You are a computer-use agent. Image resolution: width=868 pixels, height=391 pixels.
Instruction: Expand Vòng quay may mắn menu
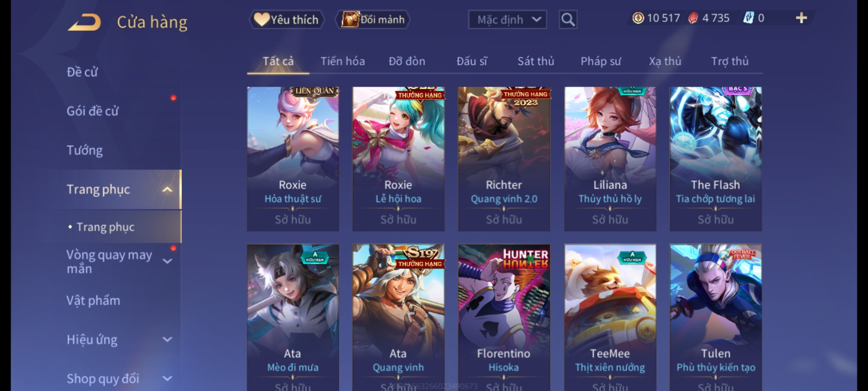pos(167,261)
